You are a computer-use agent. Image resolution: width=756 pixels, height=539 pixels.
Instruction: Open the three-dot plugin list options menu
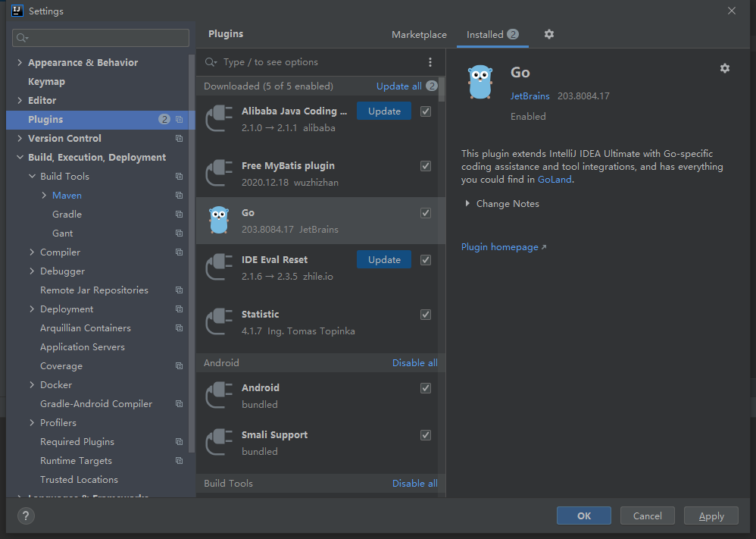tap(430, 62)
